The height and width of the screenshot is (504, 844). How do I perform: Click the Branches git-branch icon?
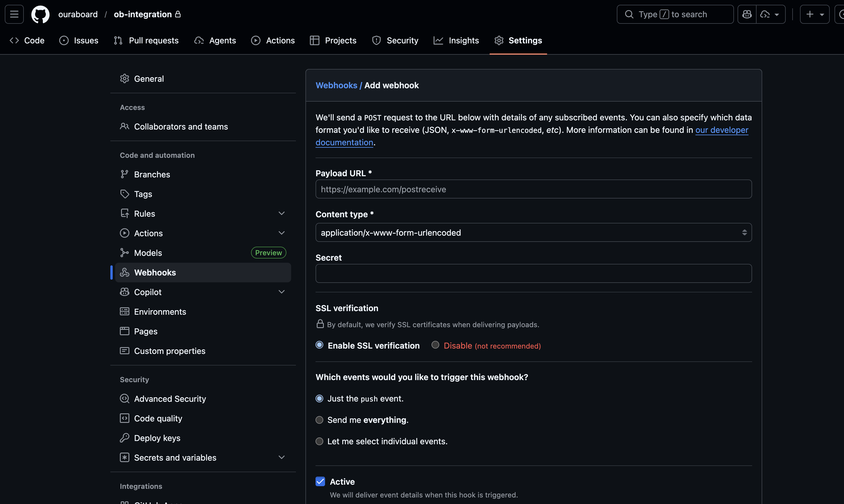tap(125, 174)
